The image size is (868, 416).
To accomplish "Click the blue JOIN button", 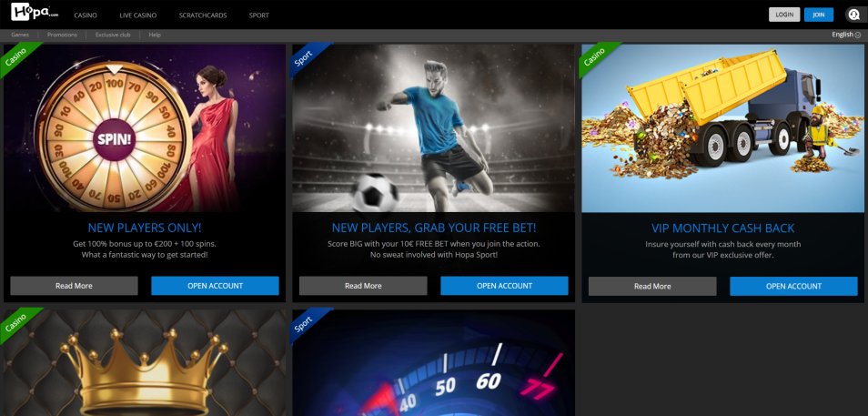I will pyautogui.click(x=819, y=15).
